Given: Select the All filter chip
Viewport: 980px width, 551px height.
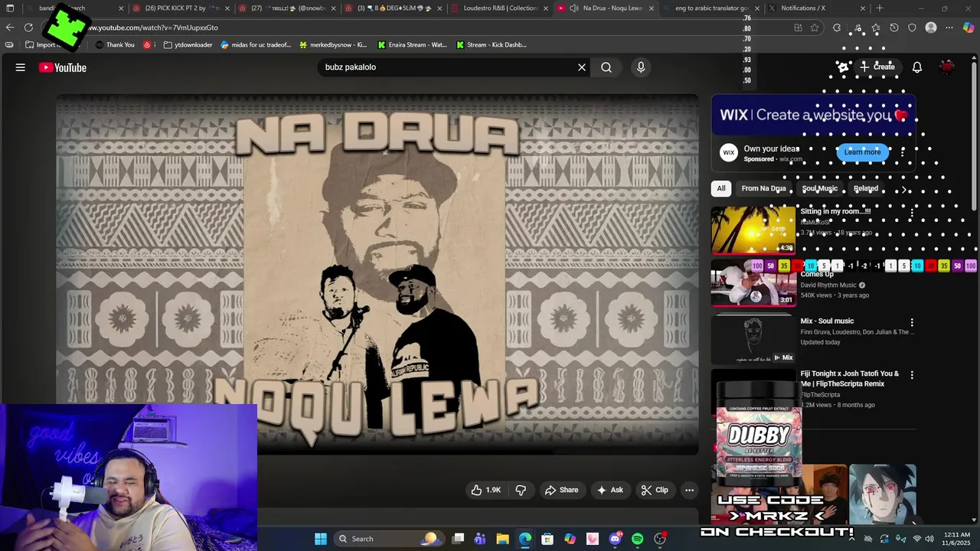Looking at the screenshot, I should pos(720,188).
